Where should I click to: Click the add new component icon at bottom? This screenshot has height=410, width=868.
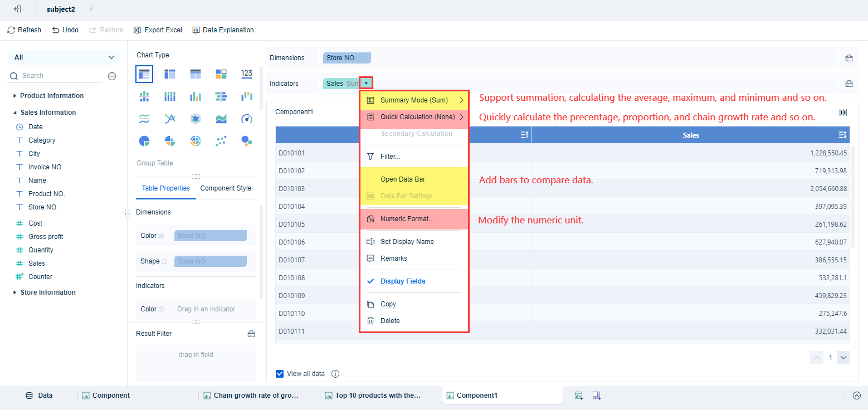(x=579, y=395)
